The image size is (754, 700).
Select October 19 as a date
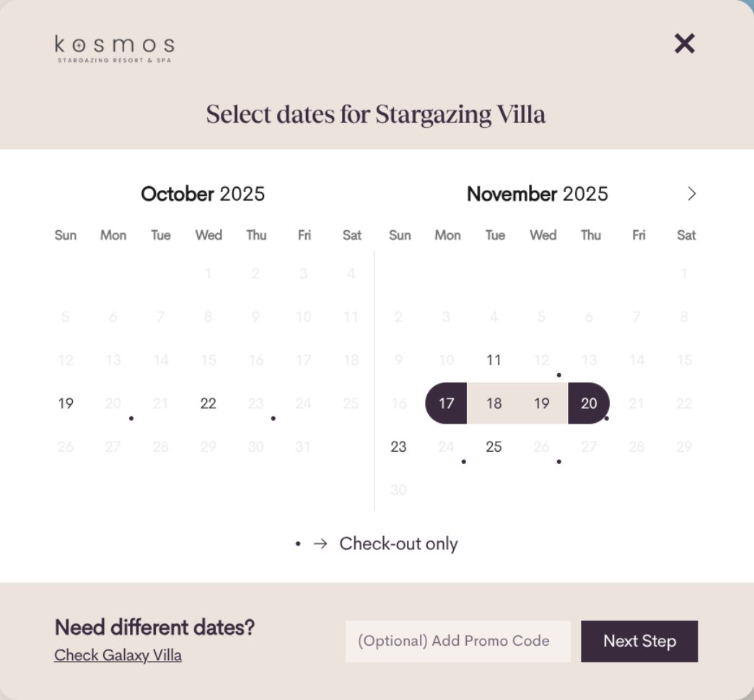pyautogui.click(x=66, y=403)
